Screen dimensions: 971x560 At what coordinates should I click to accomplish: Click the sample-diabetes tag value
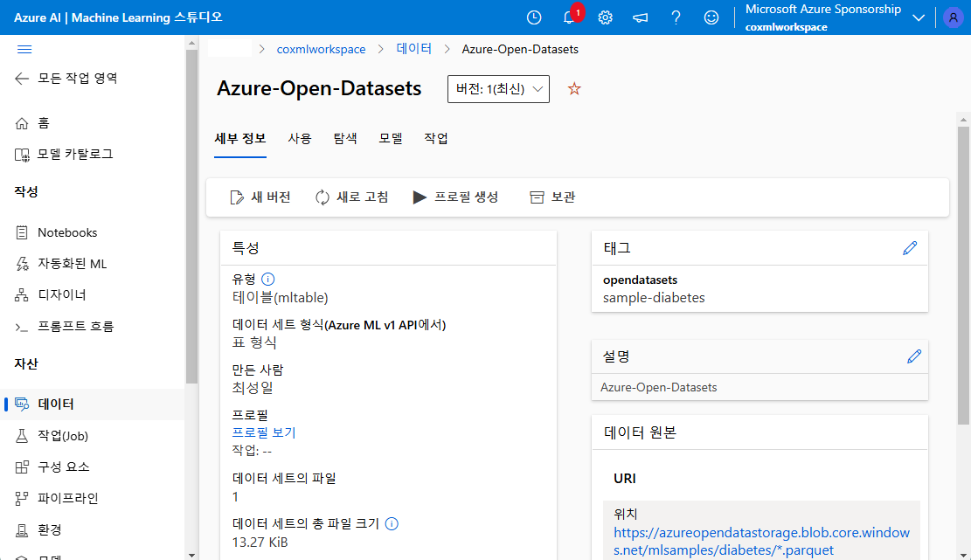tap(654, 298)
